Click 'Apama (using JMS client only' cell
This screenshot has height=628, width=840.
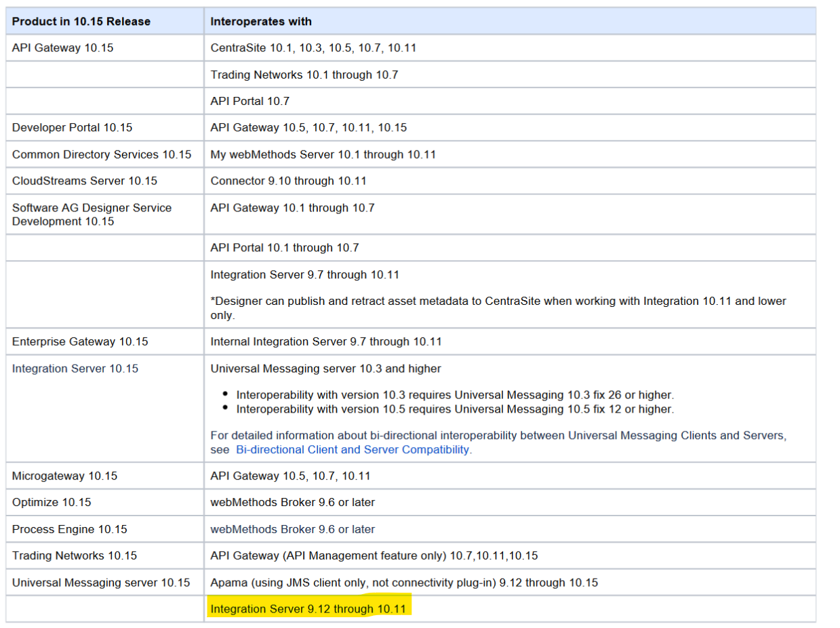[510, 582]
